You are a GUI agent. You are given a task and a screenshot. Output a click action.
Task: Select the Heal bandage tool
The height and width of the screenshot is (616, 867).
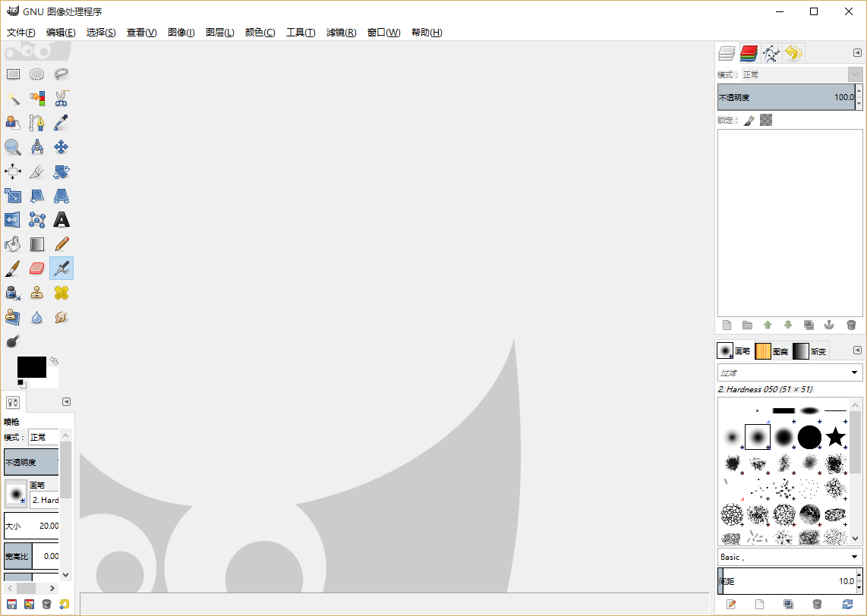click(x=61, y=293)
